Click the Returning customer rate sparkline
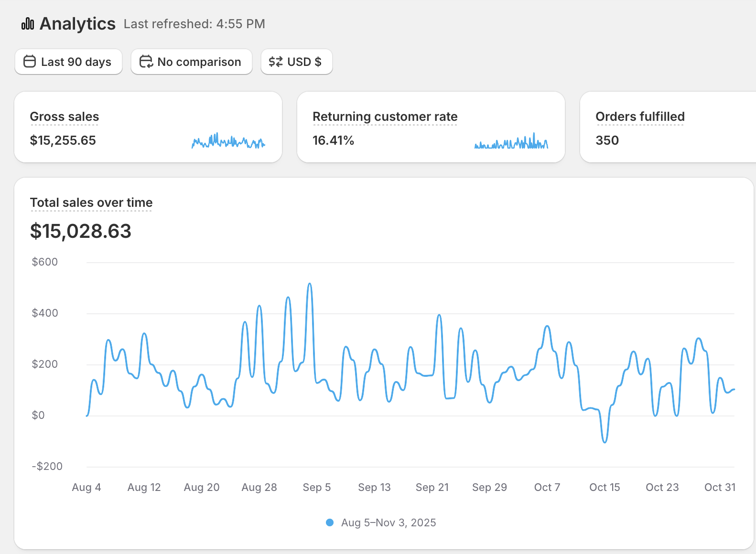 (511, 140)
